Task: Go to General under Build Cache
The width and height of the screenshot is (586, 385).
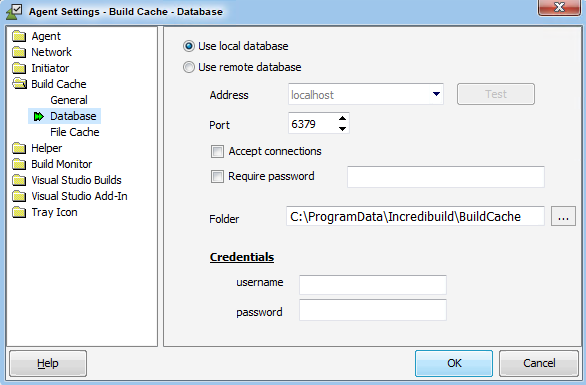Action: pyautogui.click(x=69, y=100)
